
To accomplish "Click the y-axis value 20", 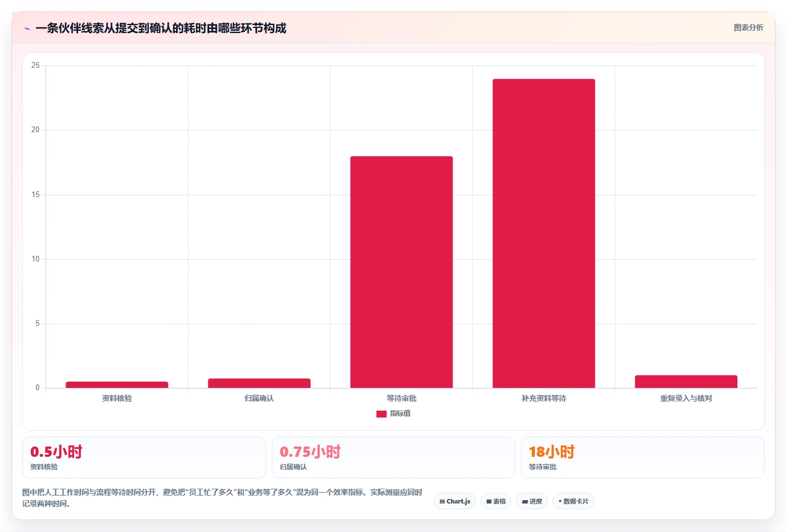I will click(x=35, y=130).
